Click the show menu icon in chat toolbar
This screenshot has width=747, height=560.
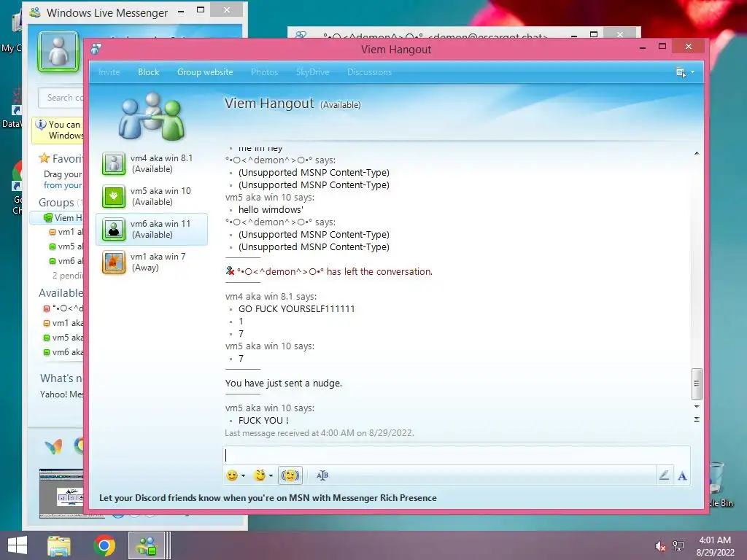pos(681,72)
